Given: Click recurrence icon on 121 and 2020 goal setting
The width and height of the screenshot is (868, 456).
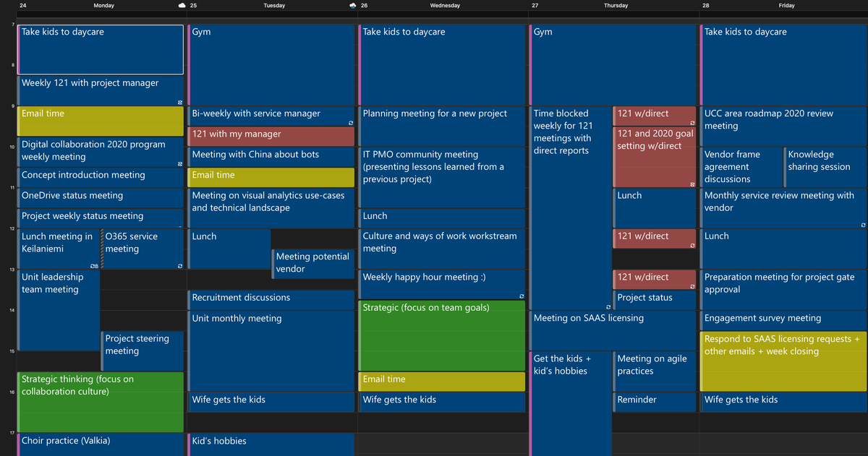Looking at the screenshot, I should (692, 185).
